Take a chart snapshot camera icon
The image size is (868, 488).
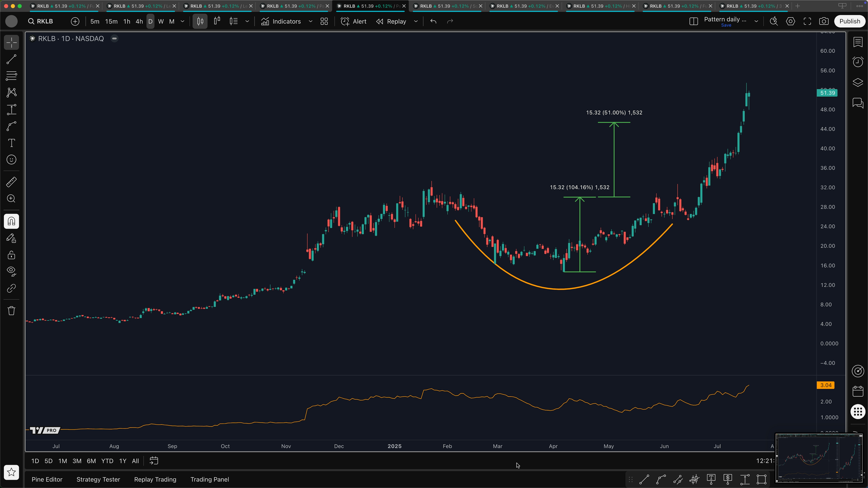coord(824,21)
